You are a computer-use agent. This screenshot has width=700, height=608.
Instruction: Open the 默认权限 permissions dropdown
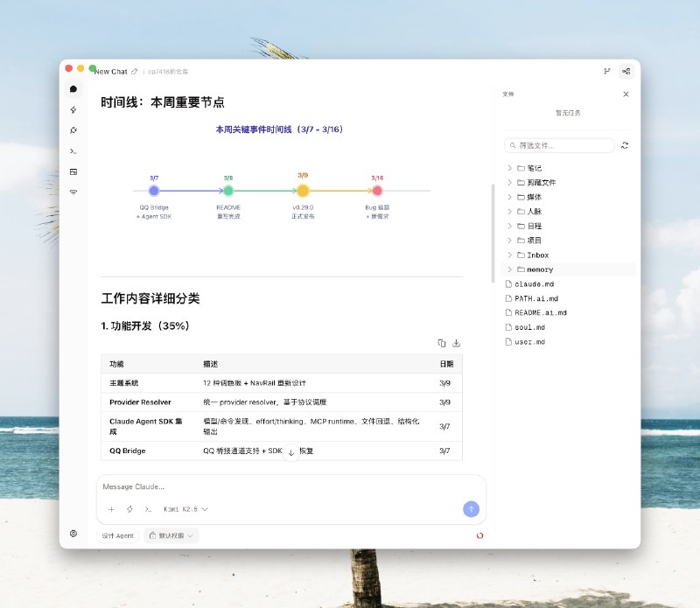[x=171, y=535]
